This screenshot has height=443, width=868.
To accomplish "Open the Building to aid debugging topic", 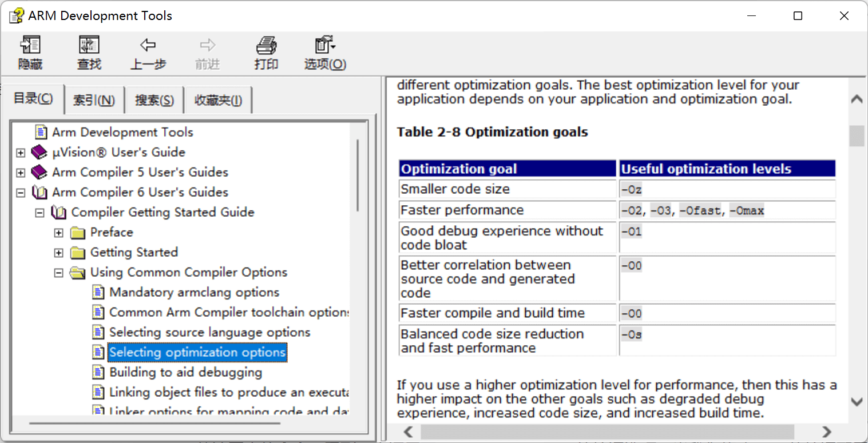I will [185, 373].
